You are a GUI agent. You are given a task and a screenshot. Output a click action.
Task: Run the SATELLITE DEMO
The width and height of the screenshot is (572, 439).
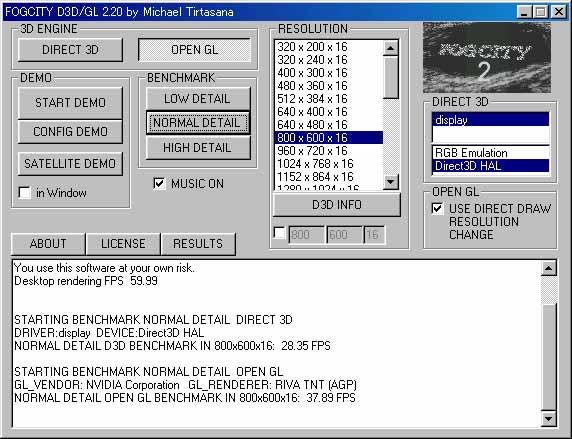coord(70,163)
